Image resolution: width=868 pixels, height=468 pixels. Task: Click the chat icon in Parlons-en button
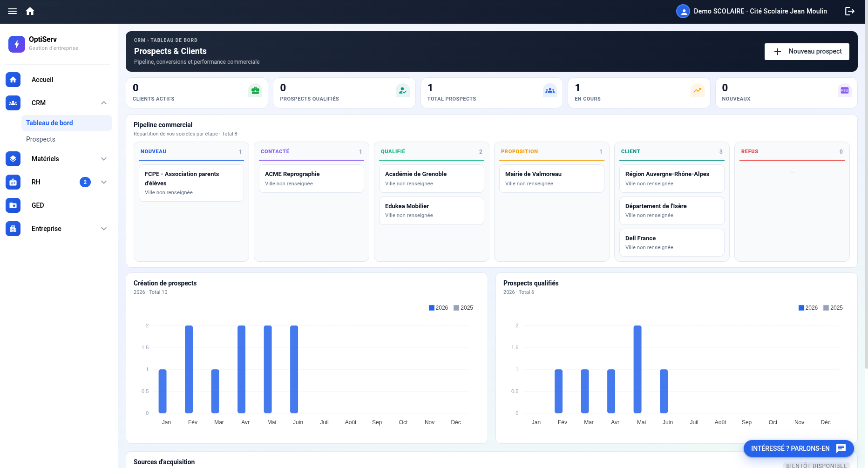point(841,448)
